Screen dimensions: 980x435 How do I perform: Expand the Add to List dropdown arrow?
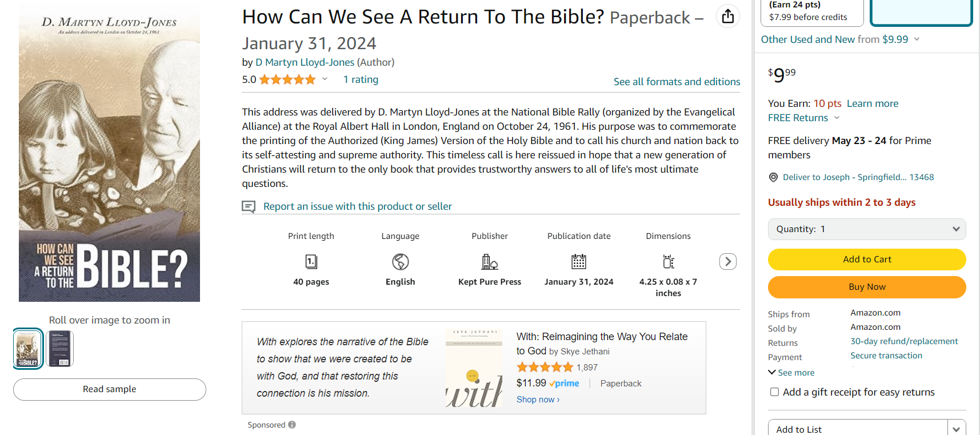click(x=956, y=429)
